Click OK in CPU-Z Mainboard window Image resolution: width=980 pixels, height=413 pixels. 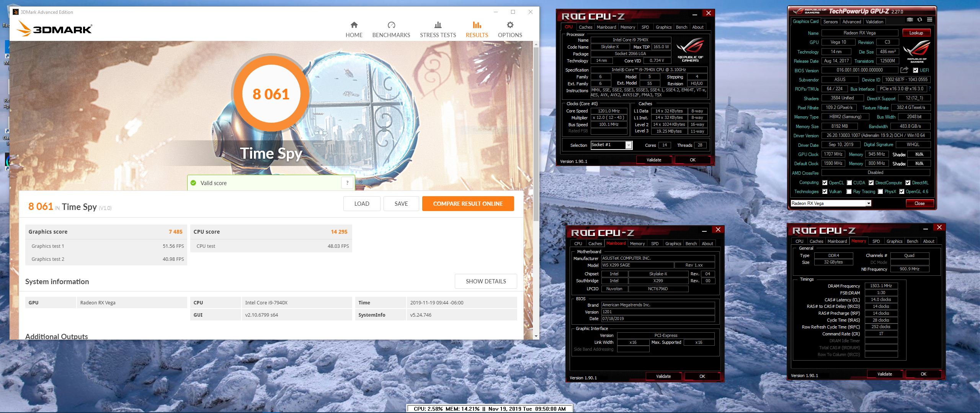tap(702, 376)
